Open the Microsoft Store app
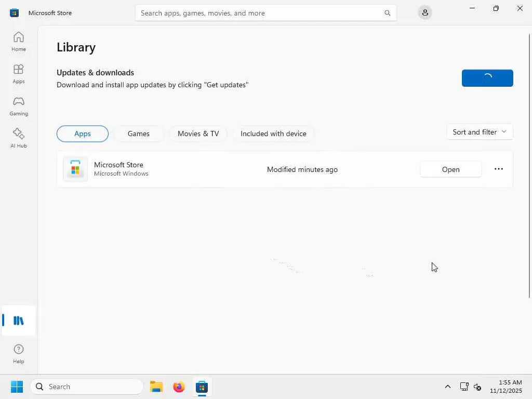The height and width of the screenshot is (399, 532). (450, 169)
